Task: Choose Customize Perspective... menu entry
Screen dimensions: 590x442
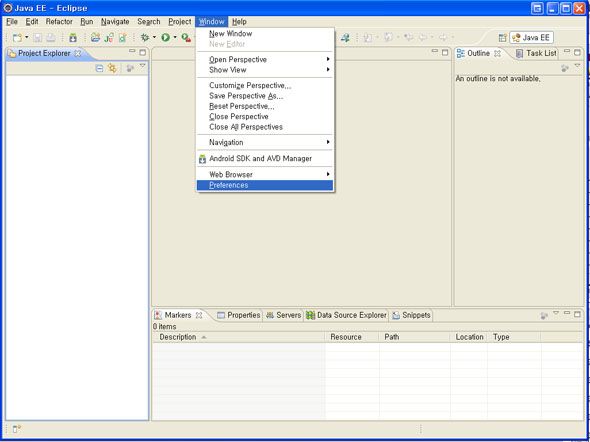Action: click(x=265, y=85)
